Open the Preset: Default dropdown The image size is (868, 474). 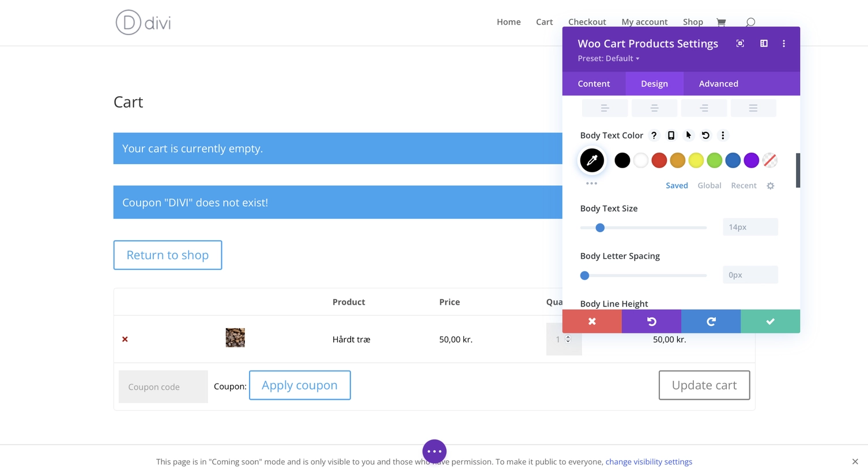pyautogui.click(x=609, y=59)
